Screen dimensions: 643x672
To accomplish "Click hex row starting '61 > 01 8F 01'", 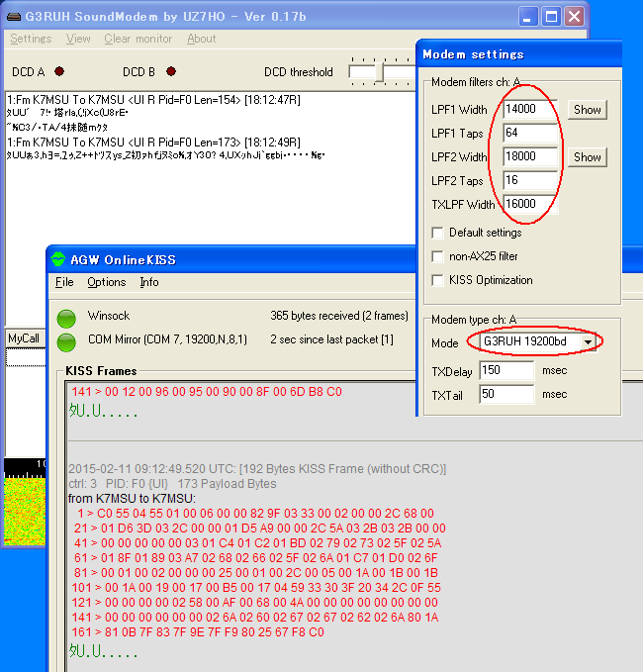I will pos(256,558).
